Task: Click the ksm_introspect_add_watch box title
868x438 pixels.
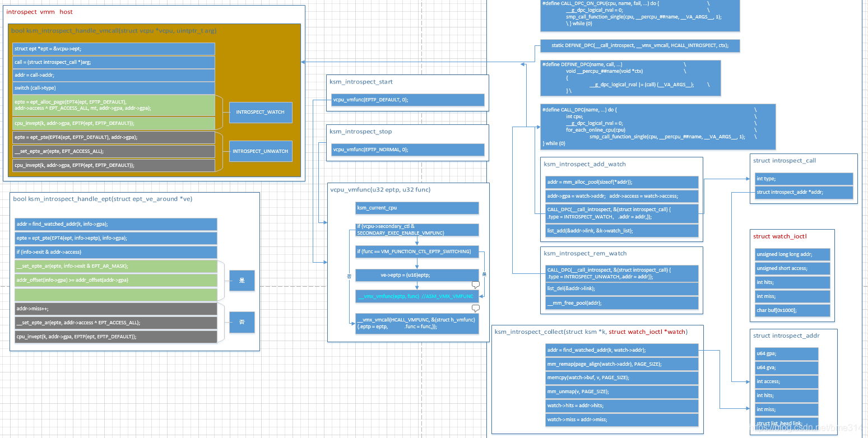Action: (584, 164)
